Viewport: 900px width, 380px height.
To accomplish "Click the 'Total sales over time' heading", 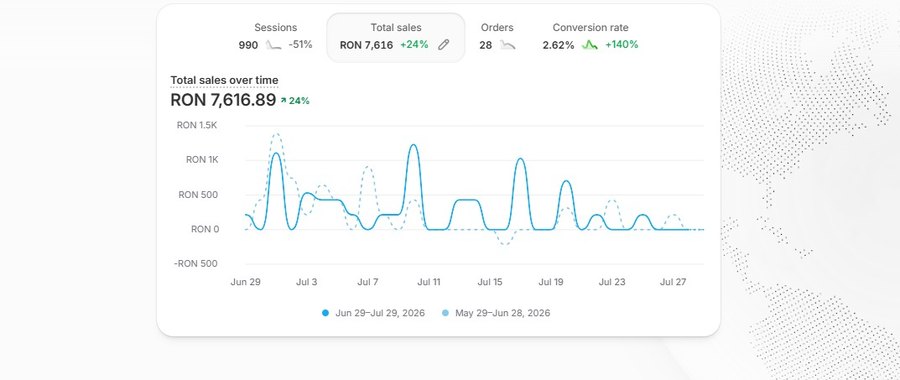I will (224, 80).
